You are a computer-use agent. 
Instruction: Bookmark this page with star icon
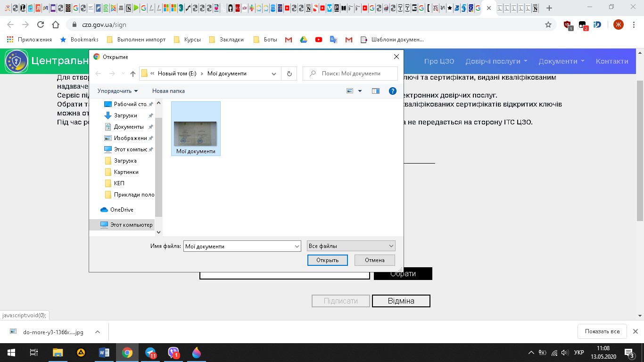pos(548,25)
